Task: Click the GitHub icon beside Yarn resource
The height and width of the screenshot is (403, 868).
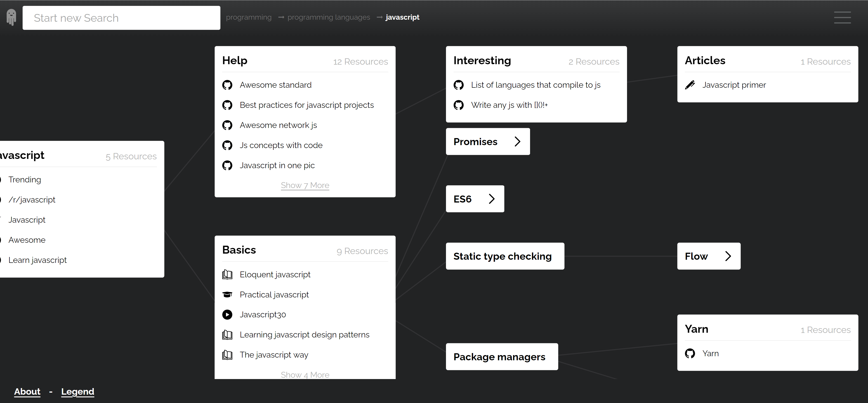Action: [690, 354]
